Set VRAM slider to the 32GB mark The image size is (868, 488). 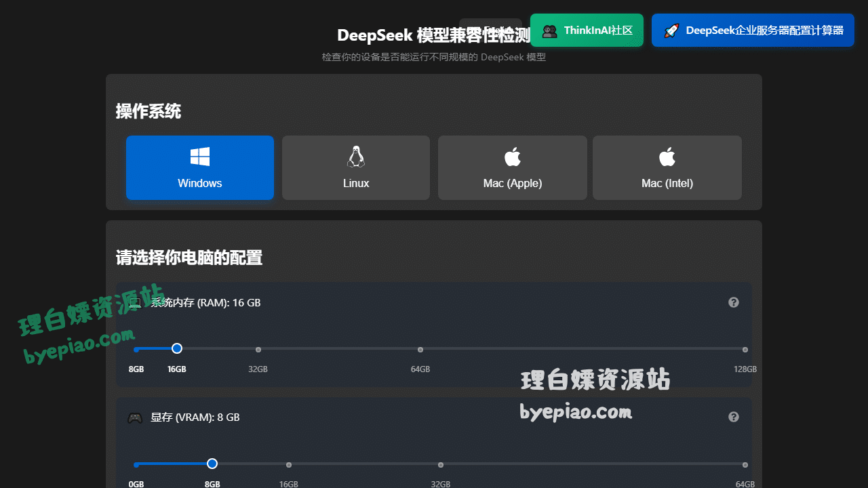pos(441,465)
